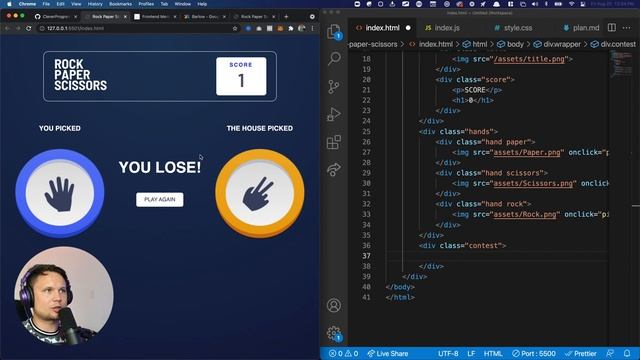The image size is (640, 360).
Task: Click Port: 5500 in the status bar
Action: point(534,353)
